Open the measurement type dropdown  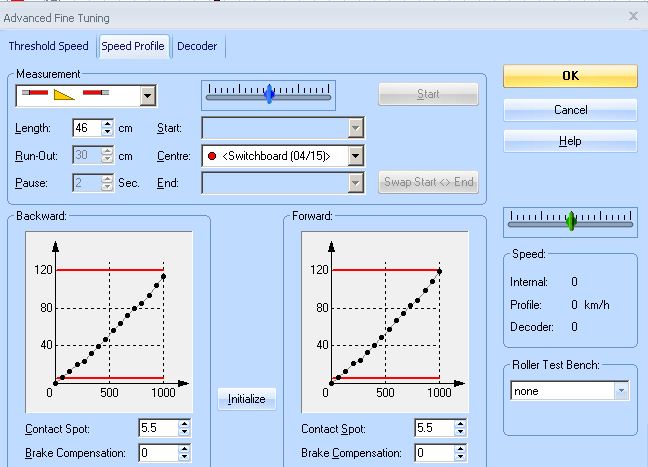(x=148, y=96)
